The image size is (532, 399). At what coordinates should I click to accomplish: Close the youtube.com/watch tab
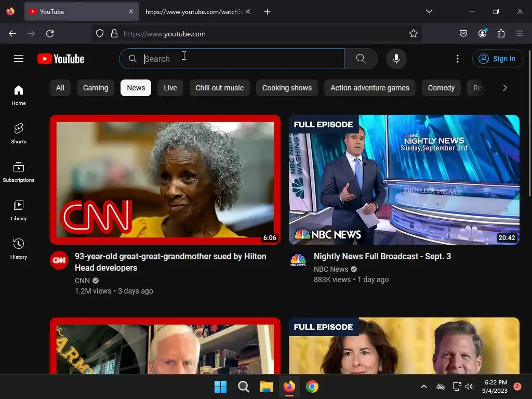[x=248, y=11]
